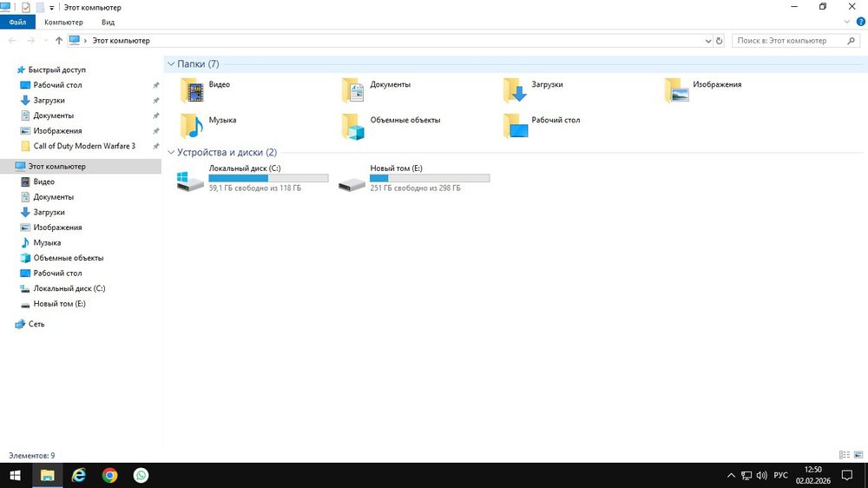Open the notification center icon
The image size is (868, 488).
click(847, 475)
